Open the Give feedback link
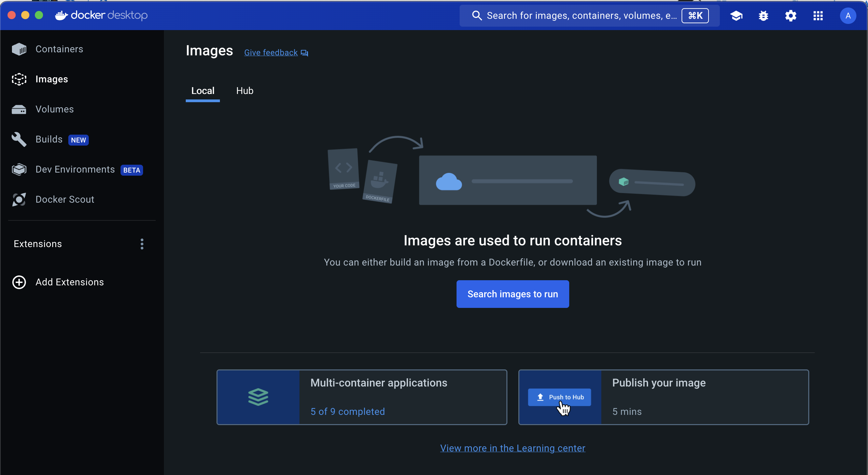 pos(271,53)
